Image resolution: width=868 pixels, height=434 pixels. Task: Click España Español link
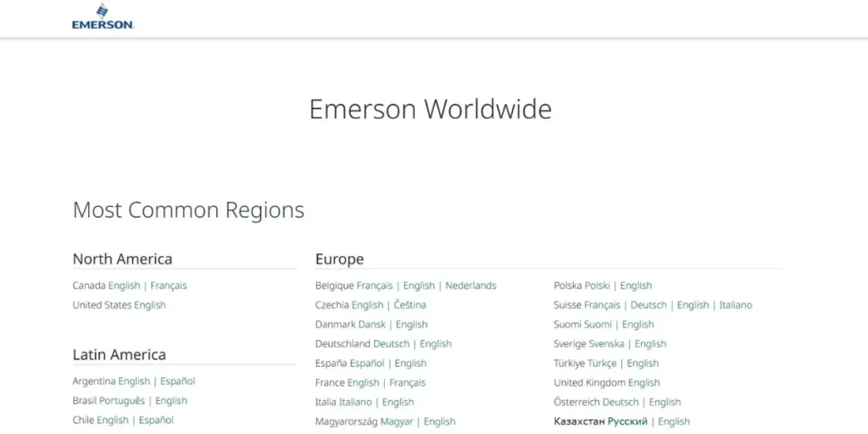coord(367,364)
